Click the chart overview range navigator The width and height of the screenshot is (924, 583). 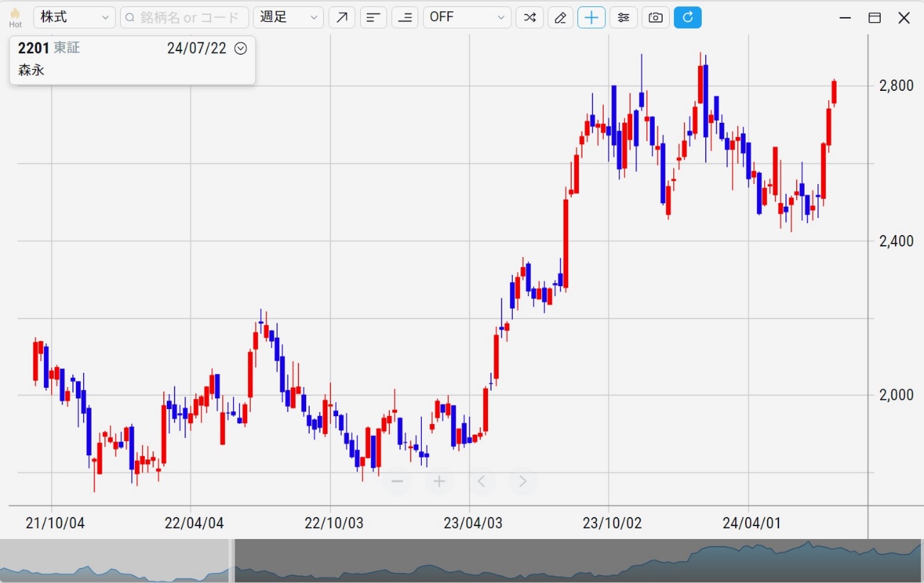coord(577,561)
